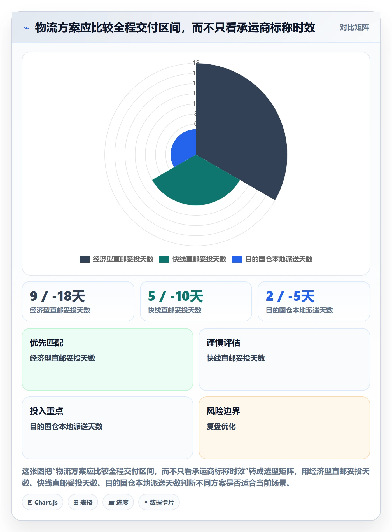Select the 优先匹配 matrix card
The width and height of the screenshot is (392, 532).
(108, 360)
